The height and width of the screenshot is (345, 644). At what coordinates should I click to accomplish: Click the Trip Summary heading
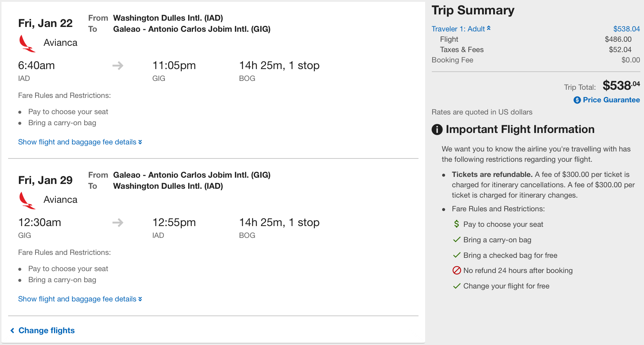(x=473, y=10)
